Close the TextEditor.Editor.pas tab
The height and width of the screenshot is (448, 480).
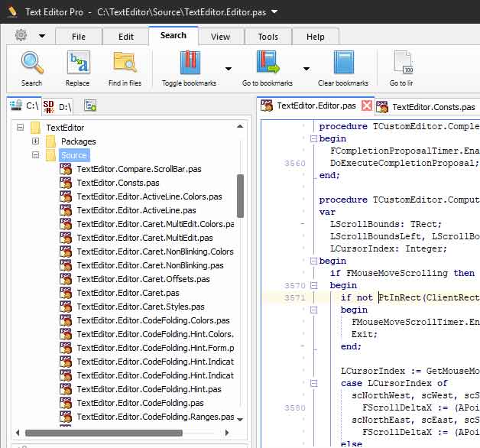click(367, 106)
